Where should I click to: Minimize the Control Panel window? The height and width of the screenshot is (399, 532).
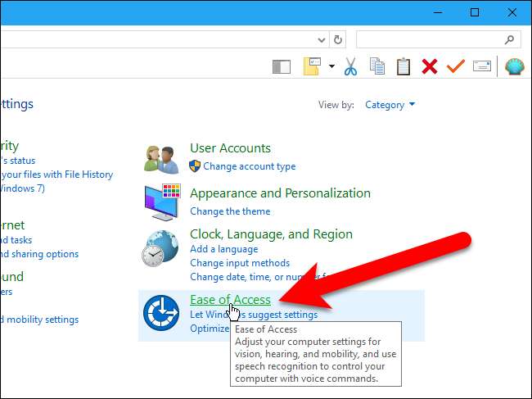point(438,12)
